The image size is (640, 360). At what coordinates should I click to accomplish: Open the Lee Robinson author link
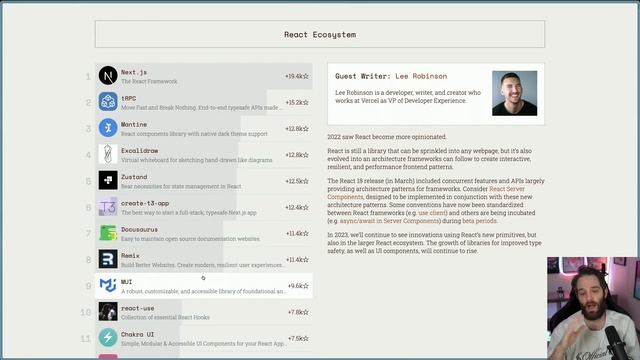tap(421, 76)
